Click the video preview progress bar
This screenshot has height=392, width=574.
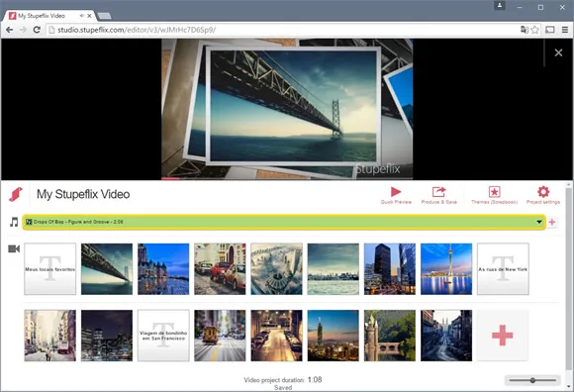click(x=287, y=178)
